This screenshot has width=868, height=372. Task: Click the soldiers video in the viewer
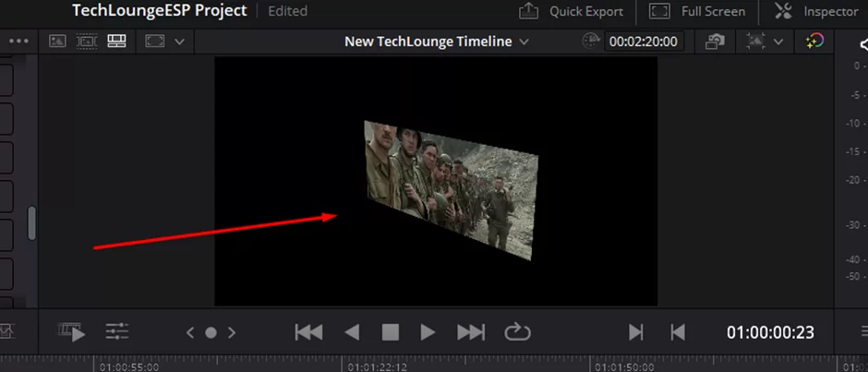(x=451, y=190)
